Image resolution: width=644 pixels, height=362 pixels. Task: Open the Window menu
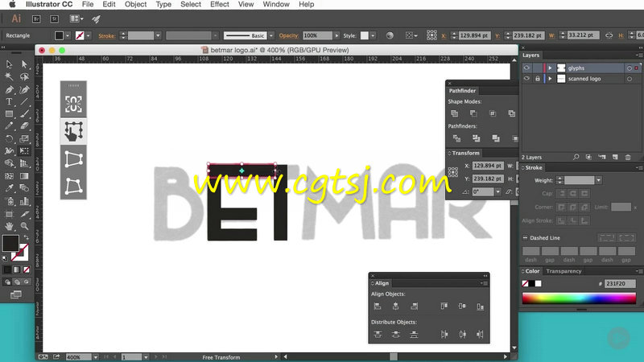click(x=276, y=4)
